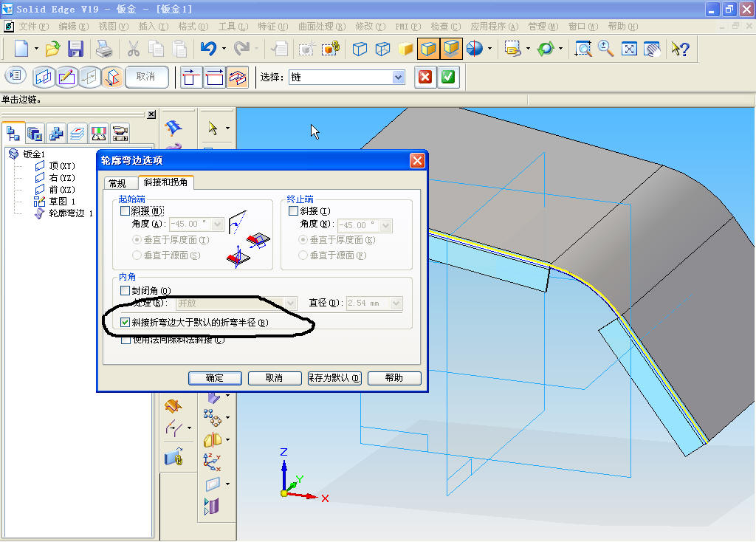This screenshot has height=542, width=756.
Task: Open the Feature PathFinder tab icon
Action: point(13,133)
